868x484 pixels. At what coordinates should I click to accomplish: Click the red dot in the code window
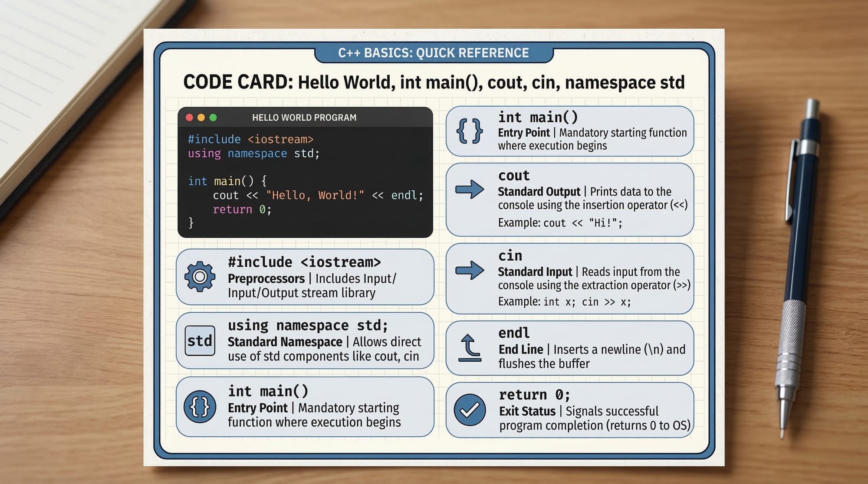tap(189, 118)
